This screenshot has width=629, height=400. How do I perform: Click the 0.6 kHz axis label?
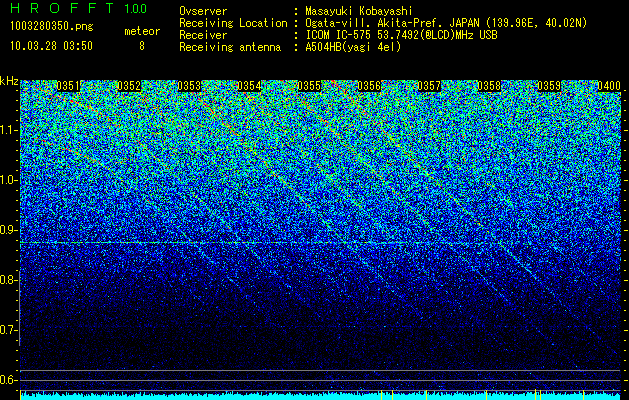[x=9, y=380]
